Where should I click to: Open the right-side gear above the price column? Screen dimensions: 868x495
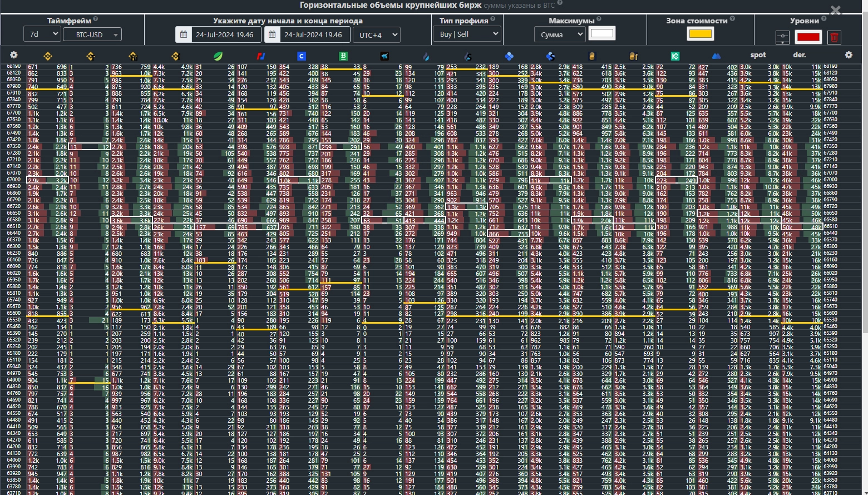tap(849, 55)
